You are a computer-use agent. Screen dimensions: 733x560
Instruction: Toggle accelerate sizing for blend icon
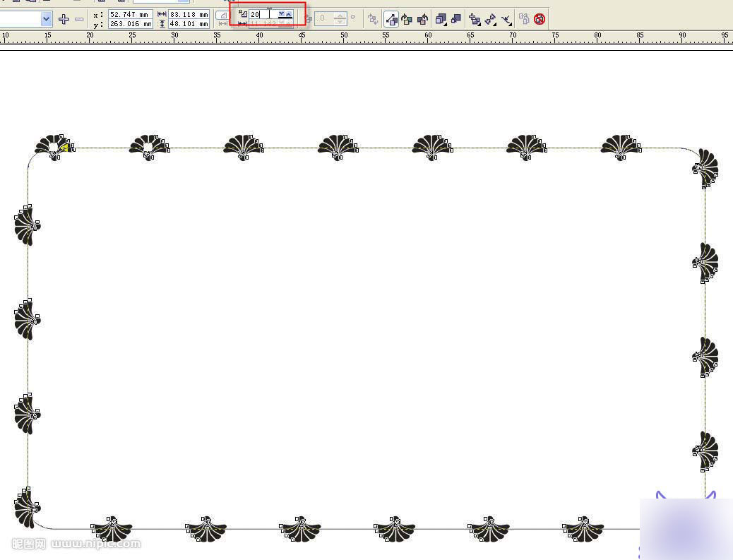(456, 18)
